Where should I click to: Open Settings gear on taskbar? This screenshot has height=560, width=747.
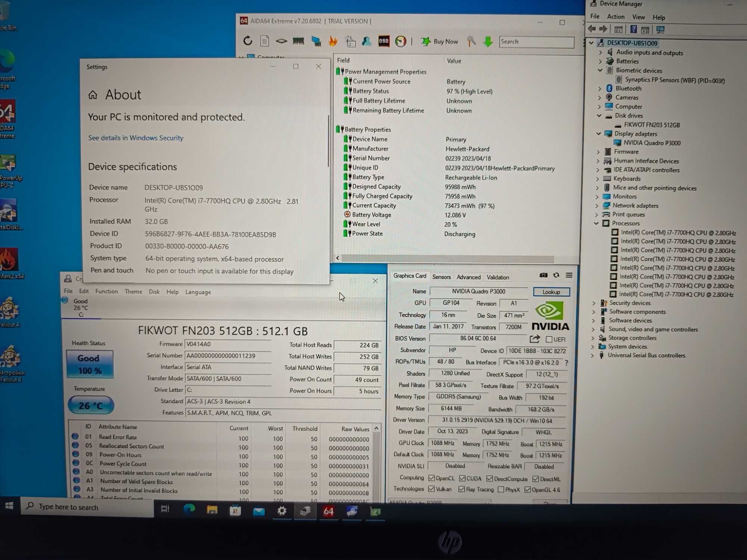(x=282, y=511)
